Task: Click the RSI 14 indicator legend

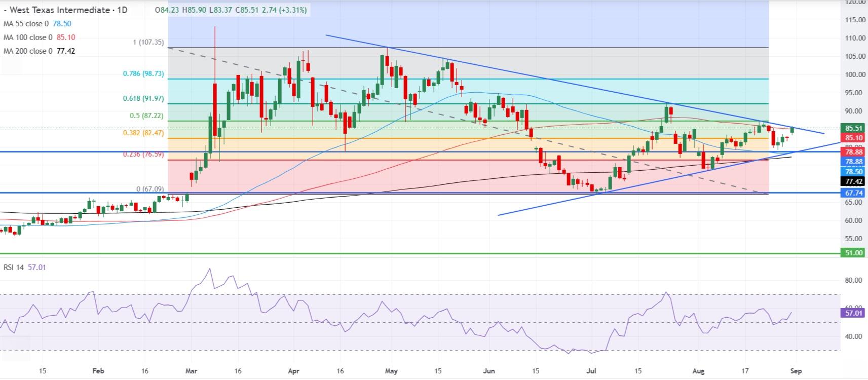Action: click(x=25, y=267)
